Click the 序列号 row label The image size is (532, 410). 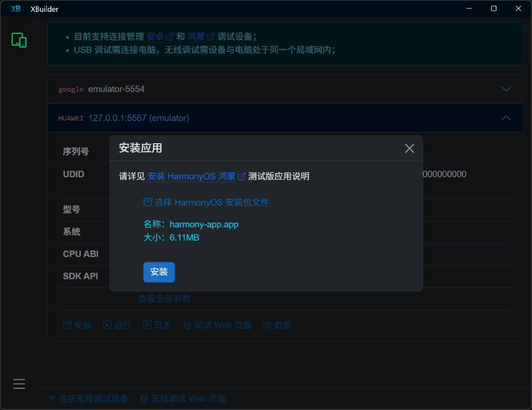pyautogui.click(x=76, y=152)
